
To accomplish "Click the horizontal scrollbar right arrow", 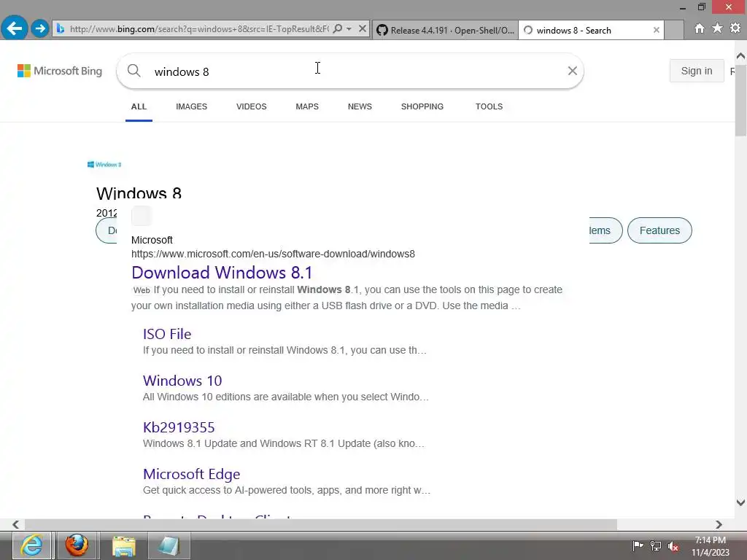I will tap(719, 524).
